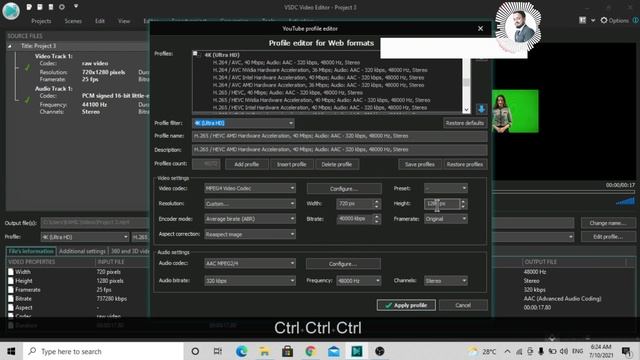Select the H.264 / AVC AMD Hardware Acceleration profile
Screen dimensions: 640x360
(318, 85)
